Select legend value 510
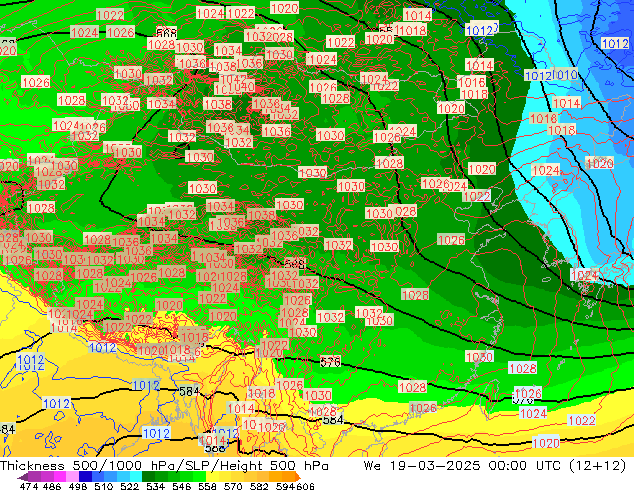Screen dimensions: 634x490 point(104,486)
